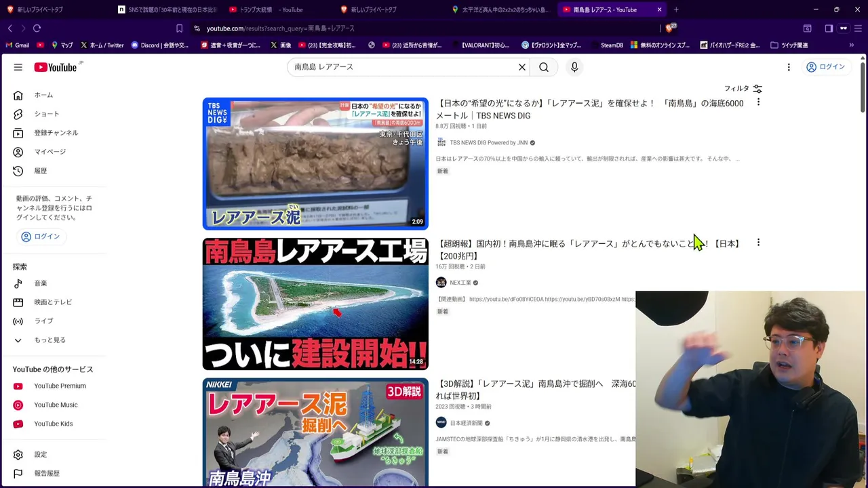This screenshot has height=488, width=868.
Task: Open the 日本経済新聞 channel
Action: [x=466, y=423]
